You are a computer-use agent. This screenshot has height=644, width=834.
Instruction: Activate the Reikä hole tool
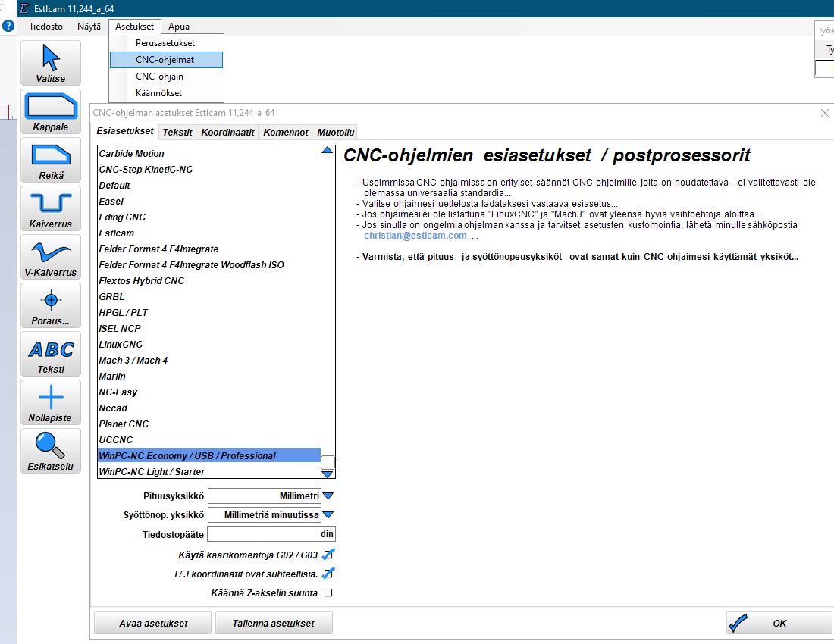point(51,161)
